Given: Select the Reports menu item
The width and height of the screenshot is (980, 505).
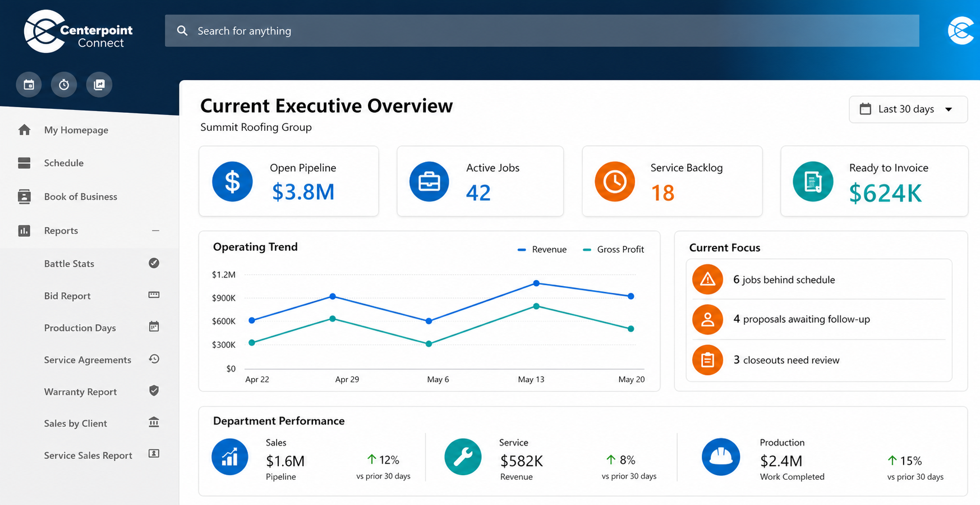Looking at the screenshot, I should coord(61,231).
